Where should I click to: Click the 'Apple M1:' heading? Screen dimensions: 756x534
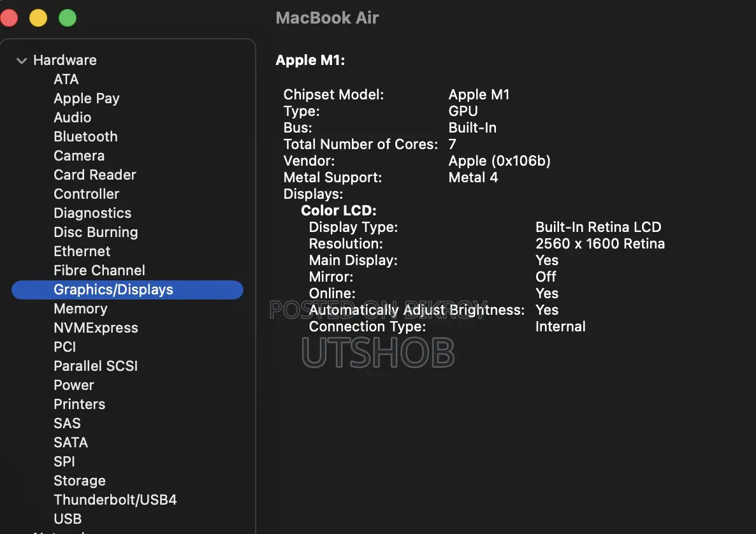point(310,61)
